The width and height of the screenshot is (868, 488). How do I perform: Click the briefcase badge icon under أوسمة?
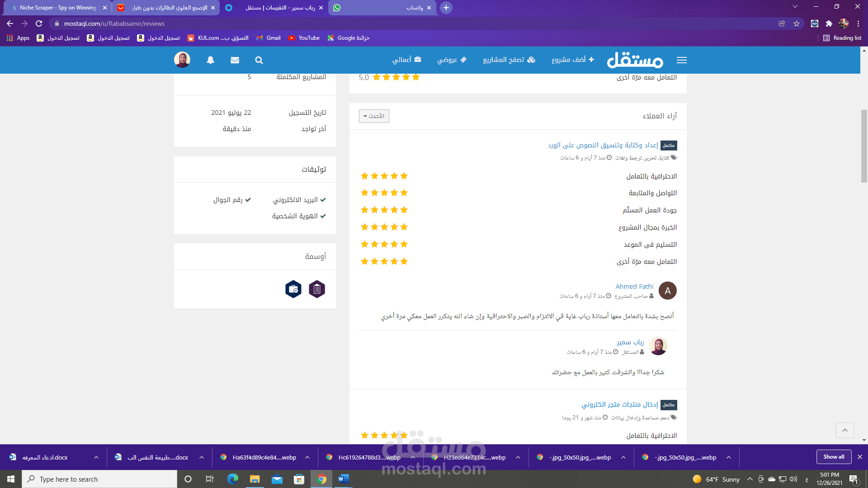(293, 289)
